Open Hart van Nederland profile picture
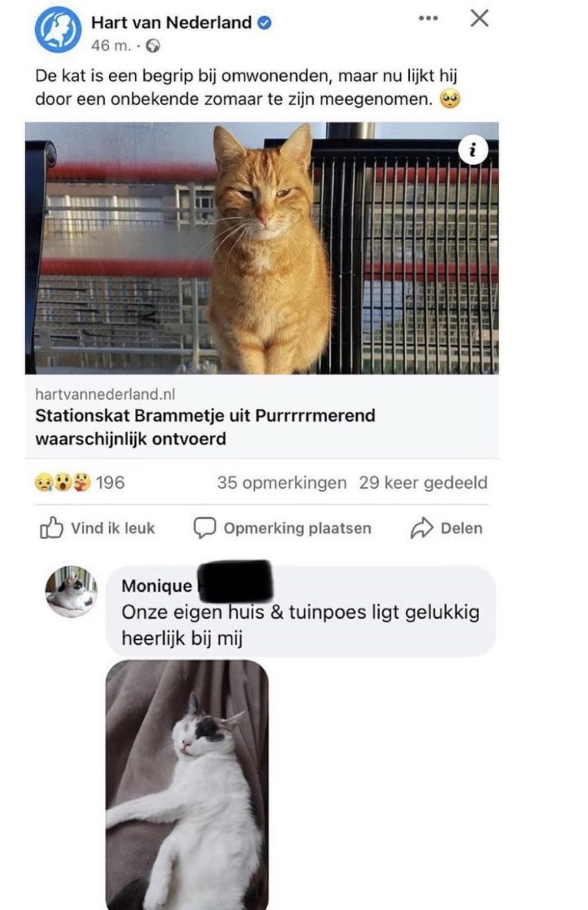The height and width of the screenshot is (910, 588). click(58, 30)
